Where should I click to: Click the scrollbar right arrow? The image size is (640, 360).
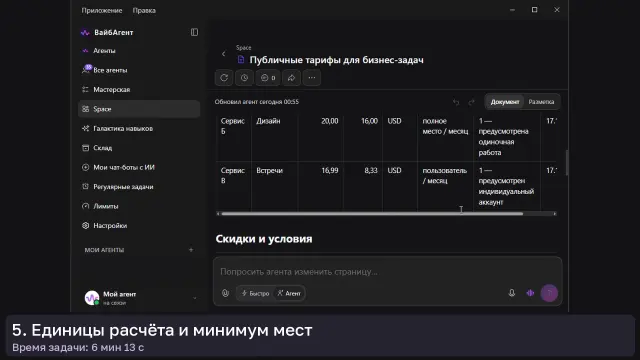554,213
